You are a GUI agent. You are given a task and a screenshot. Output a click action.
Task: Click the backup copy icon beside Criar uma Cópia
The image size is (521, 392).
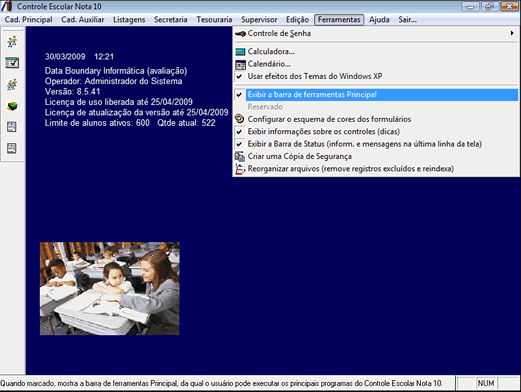(240, 156)
